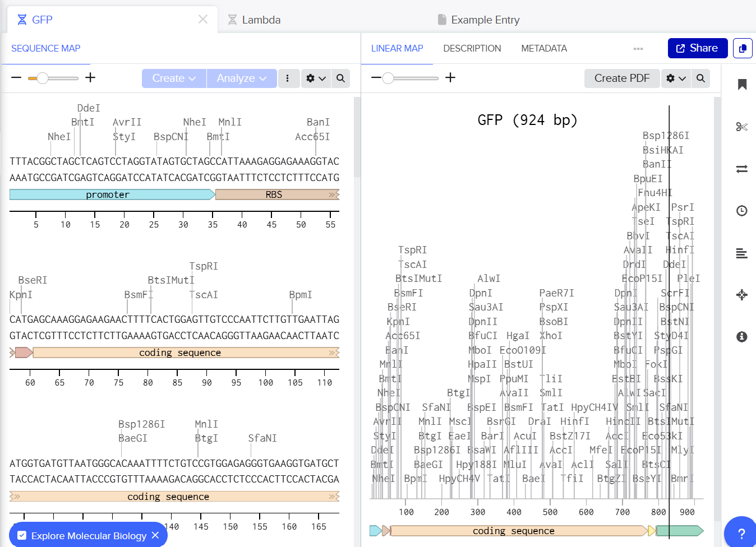Expand the Create dropdown
The height and width of the screenshot is (547, 756).
pyautogui.click(x=174, y=78)
